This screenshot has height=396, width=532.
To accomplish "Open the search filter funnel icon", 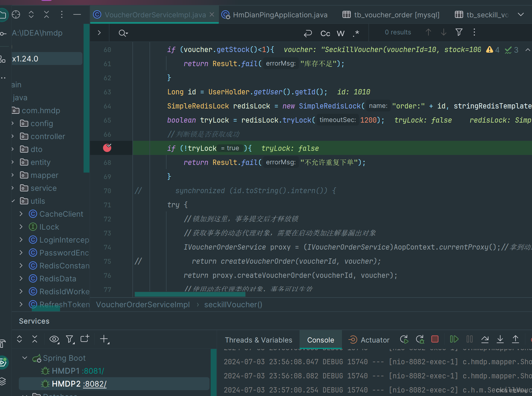I will pyautogui.click(x=459, y=32).
